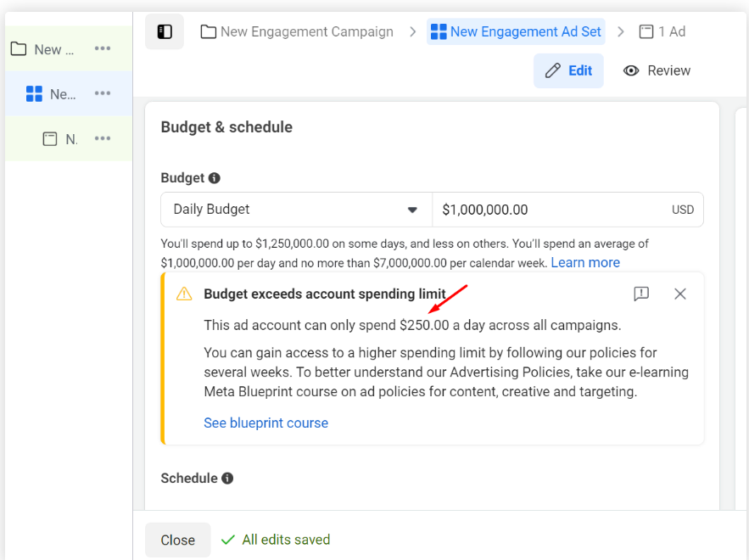Viewport: 749px width, 560px height.
Task: Click the ad icon in sidebar tree
Action: coord(50,138)
